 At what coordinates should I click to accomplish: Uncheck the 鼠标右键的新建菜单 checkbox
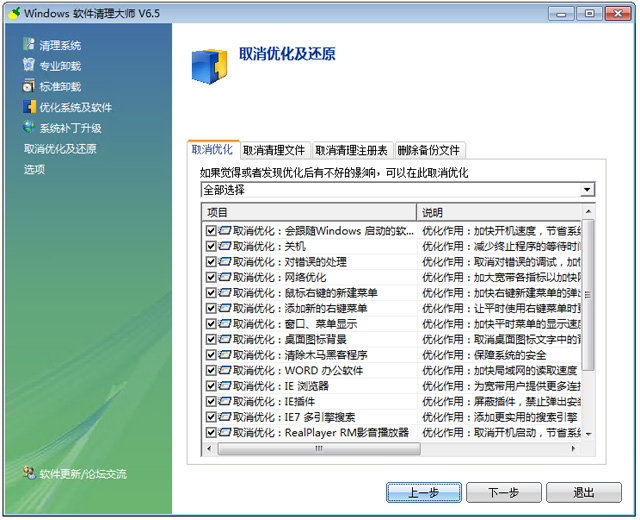pyautogui.click(x=211, y=293)
